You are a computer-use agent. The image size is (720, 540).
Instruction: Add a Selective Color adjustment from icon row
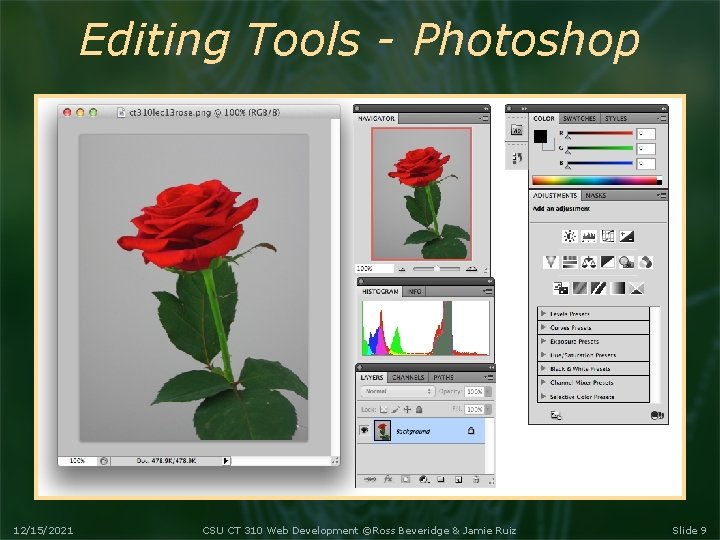click(636, 288)
